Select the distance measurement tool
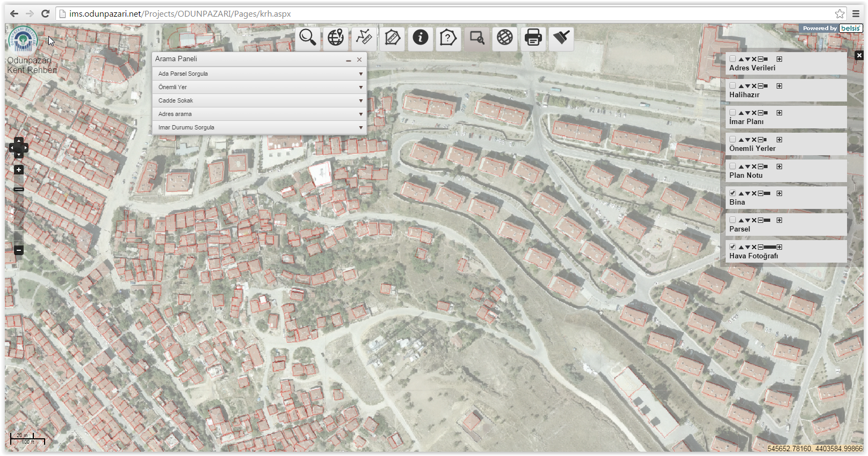Screen dimensions: 868x456 pos(364,38)
